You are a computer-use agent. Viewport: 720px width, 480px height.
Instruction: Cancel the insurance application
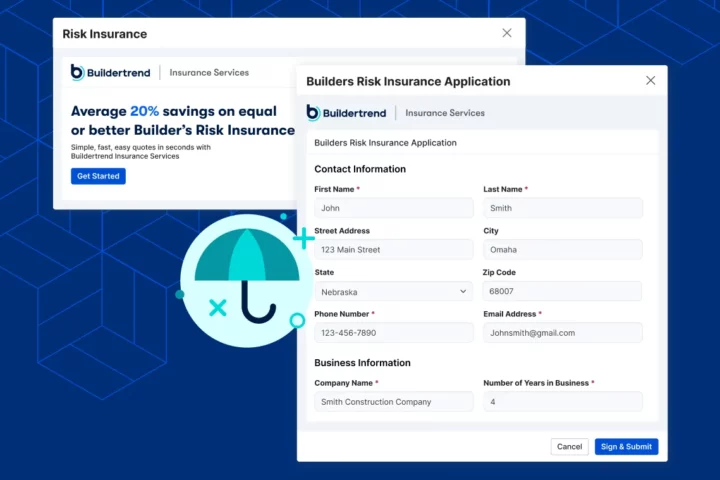(569, 447)
